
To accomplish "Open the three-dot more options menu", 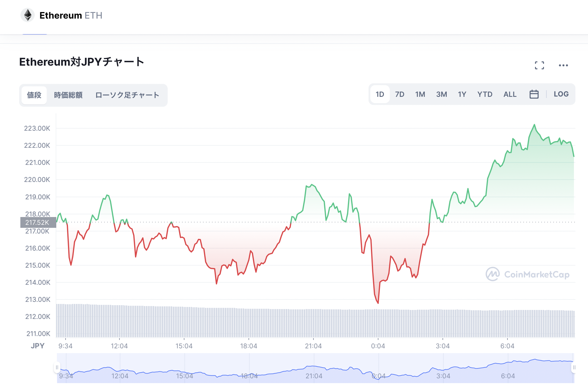I will coord(563,65).
